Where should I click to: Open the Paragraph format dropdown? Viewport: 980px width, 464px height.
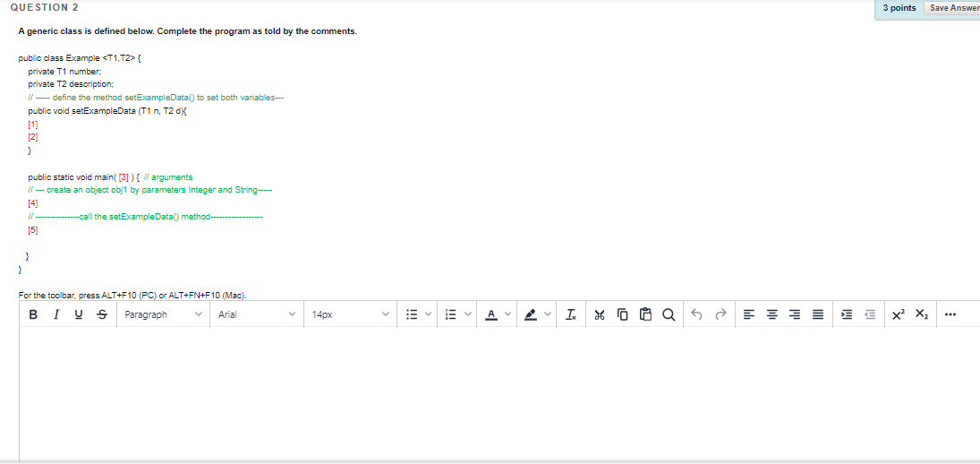tap(163, 314)
